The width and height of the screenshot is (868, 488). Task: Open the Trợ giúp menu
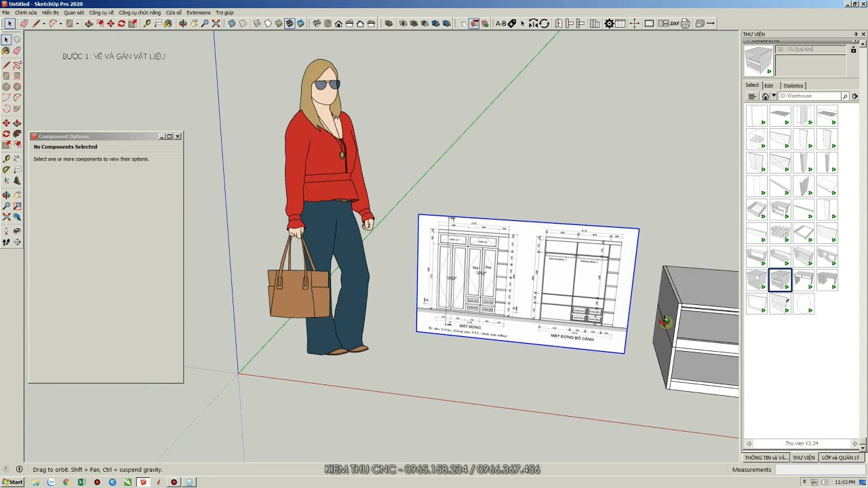tap(224, 12)
